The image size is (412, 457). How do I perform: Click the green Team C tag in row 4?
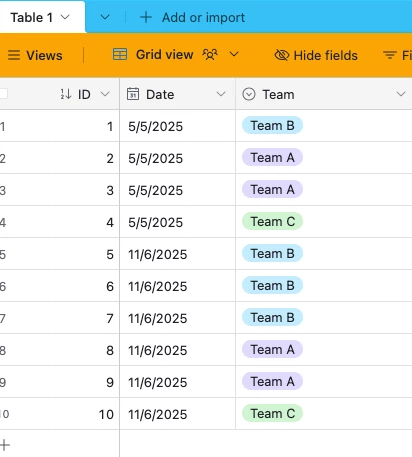[x=272, y=221]
